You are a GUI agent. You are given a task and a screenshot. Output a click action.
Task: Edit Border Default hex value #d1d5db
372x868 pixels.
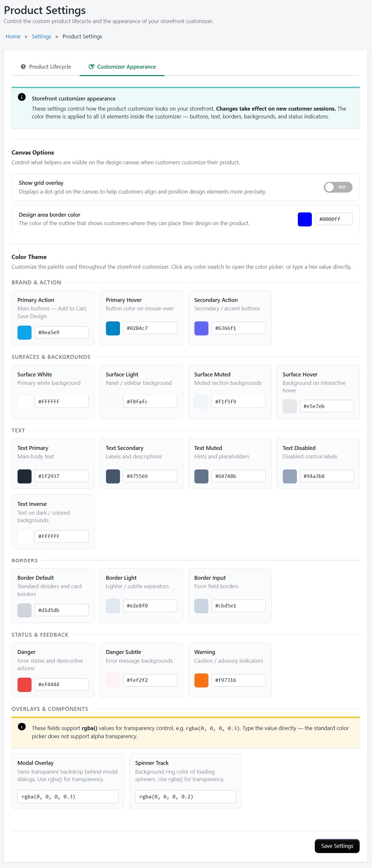pos(61,610)
